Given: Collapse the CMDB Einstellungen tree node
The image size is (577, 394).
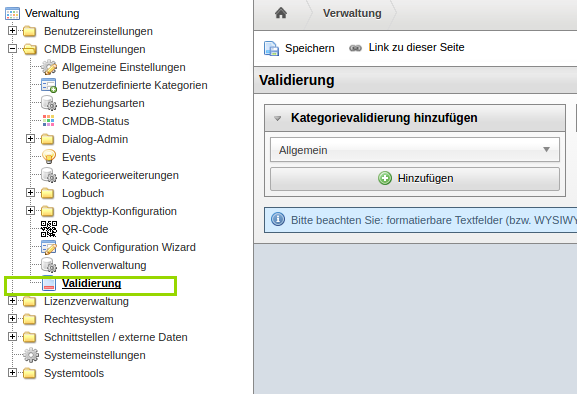Looking at the screenshot, I should [12, 49].
